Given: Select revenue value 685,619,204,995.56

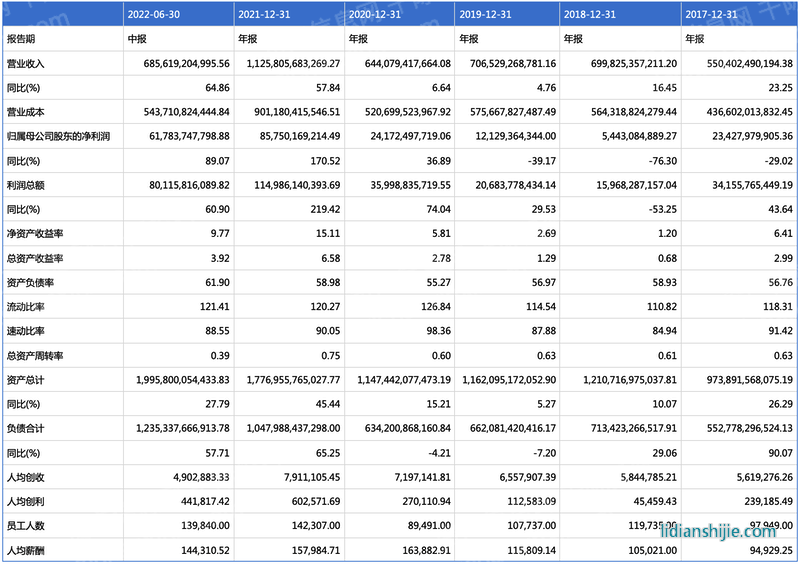Looking at the screenshot, I should click(187, 63).
